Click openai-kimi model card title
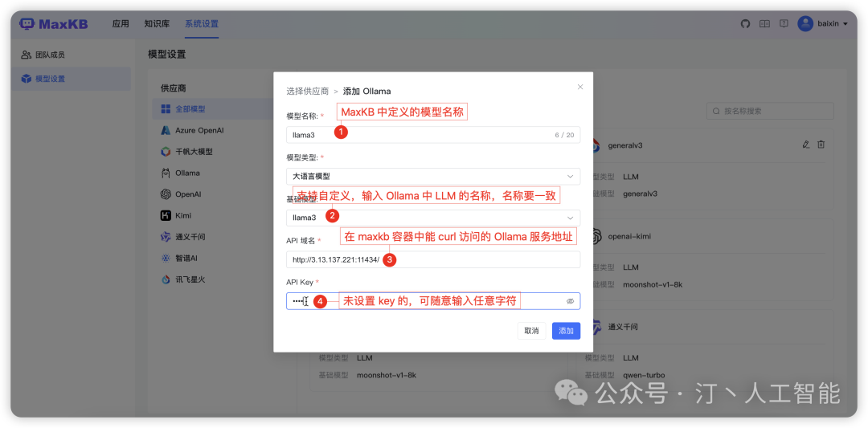Viewport: 868px width, 428px height. [x=628, y=236]
